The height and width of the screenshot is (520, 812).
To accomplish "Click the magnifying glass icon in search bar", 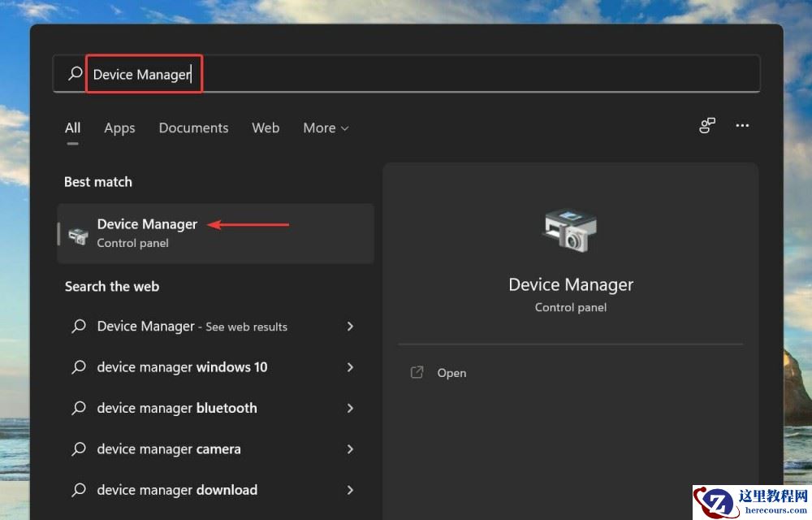I will point(74,73).
